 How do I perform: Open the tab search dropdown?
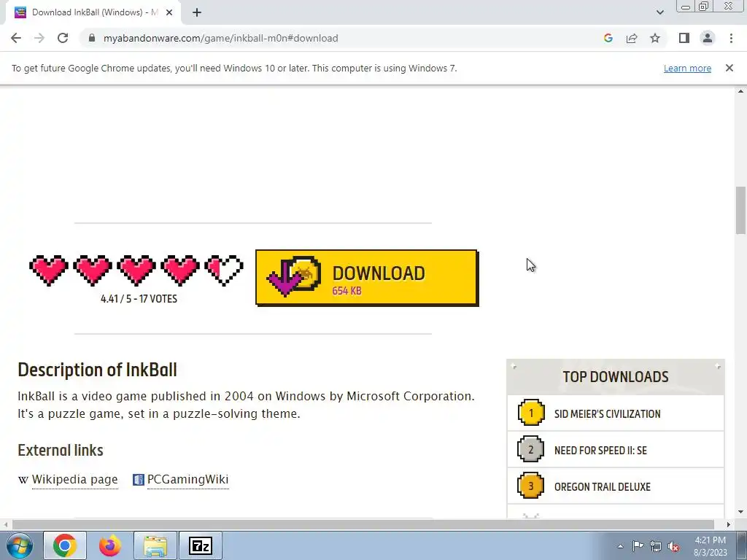659,12
